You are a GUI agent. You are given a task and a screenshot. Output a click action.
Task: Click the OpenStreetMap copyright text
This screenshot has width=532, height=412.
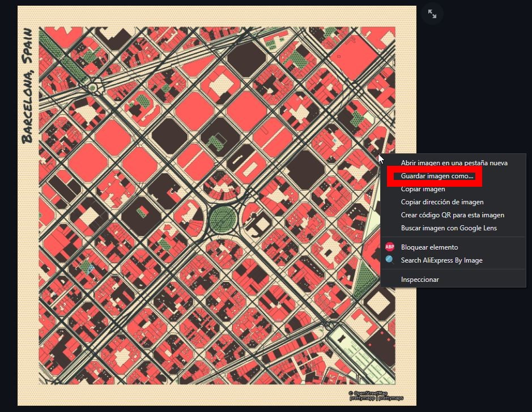tap(370, 393)
